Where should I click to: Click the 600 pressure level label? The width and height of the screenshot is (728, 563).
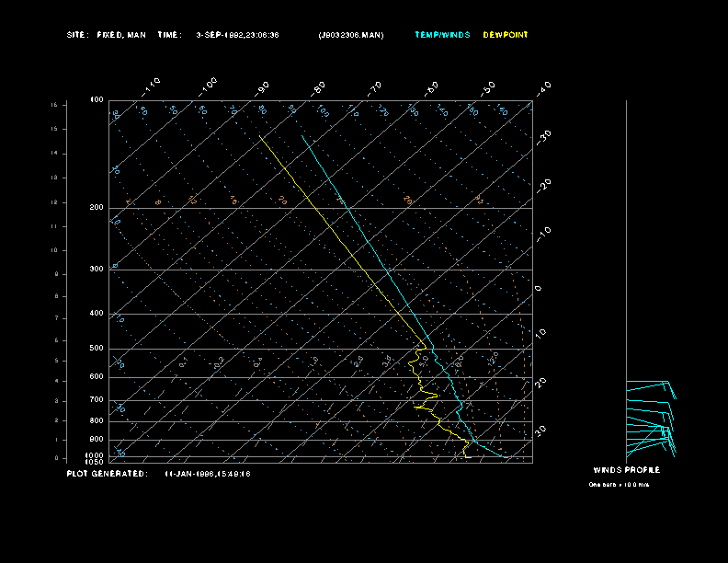[x=97, y=377]
